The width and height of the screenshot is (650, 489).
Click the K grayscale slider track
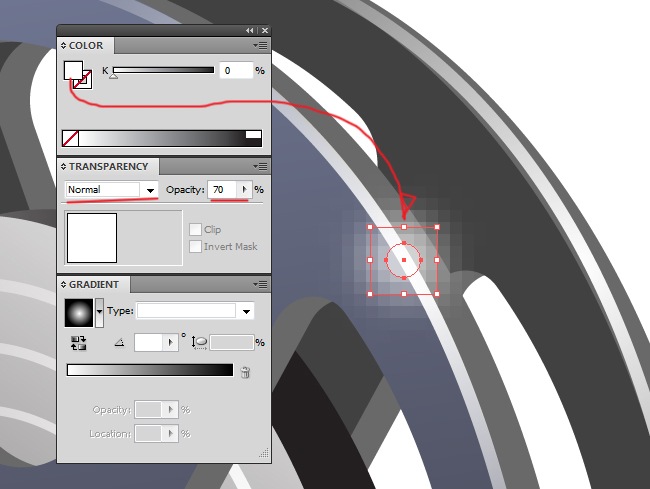[x=164, y=70]
